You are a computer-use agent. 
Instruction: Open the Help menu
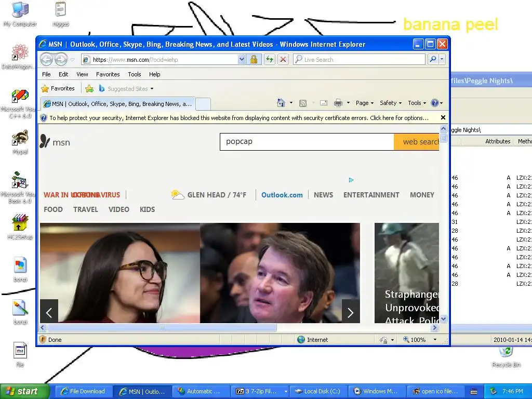point(155,74)
